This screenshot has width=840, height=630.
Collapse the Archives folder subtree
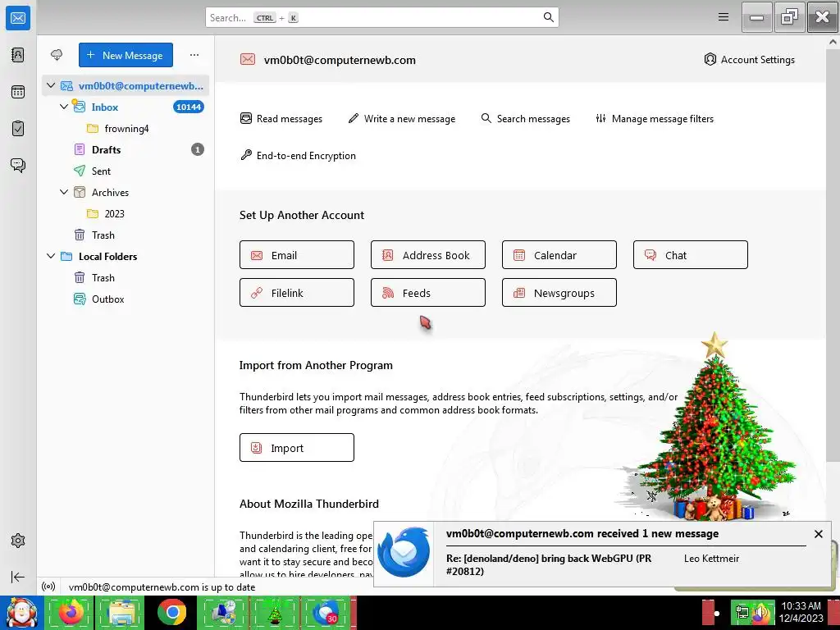tap(64, 192)
